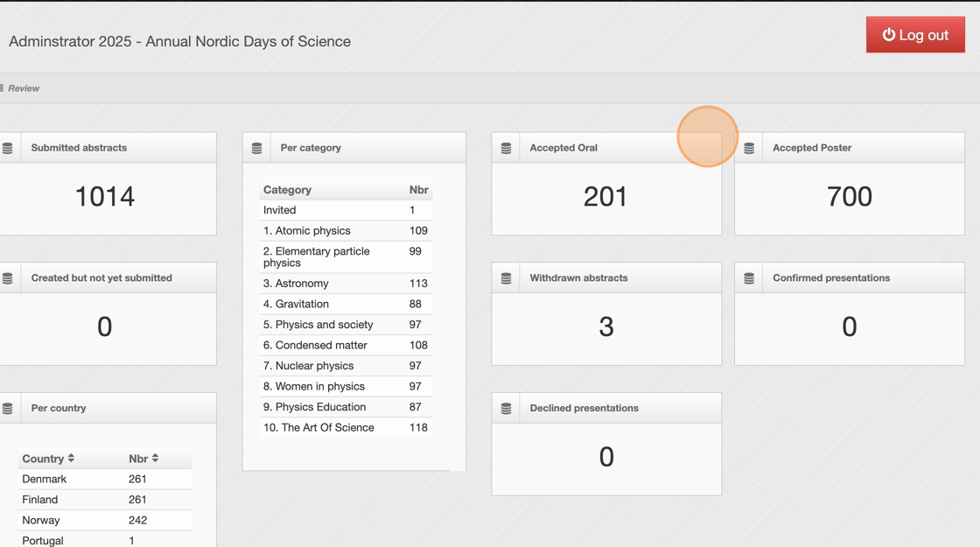Click the 700 accepted poster count
This screenshot has height=547, width=980.
849,197
